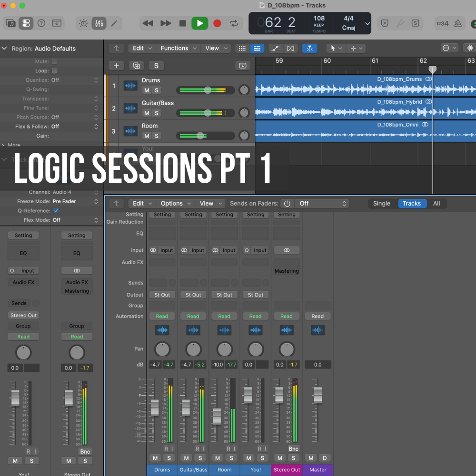Toggle the 1234 Count-in button
Image resolution: width=476 pixels, height=476 pixels.
pyautogui.click(x=442, y=23)
